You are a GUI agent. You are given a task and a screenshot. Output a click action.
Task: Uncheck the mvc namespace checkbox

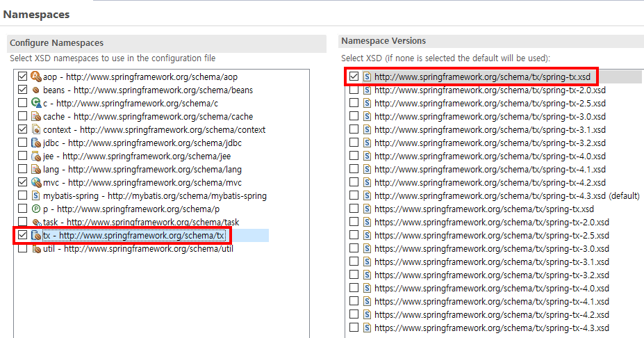pyautogui.click(x=23, y=182)
